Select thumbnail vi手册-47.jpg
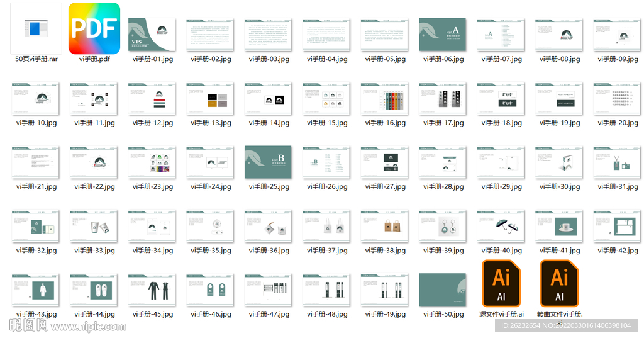 [x=269, y=290]
